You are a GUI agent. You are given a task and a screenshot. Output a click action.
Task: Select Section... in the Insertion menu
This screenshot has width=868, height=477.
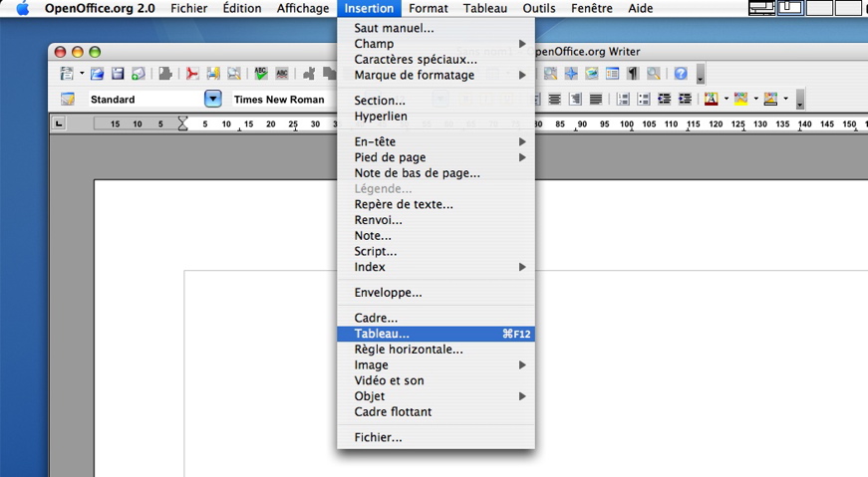(x=436, y=101)
